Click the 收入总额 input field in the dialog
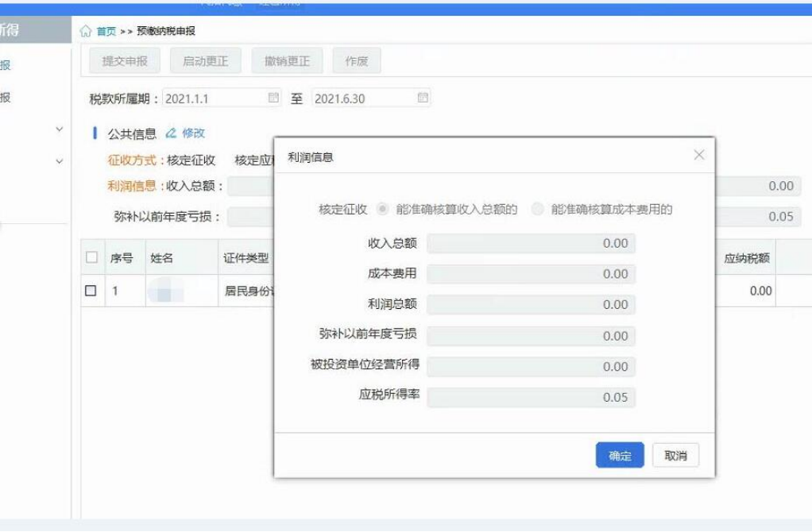This screenshot has height=532, width=812. (x=531, y=242)
